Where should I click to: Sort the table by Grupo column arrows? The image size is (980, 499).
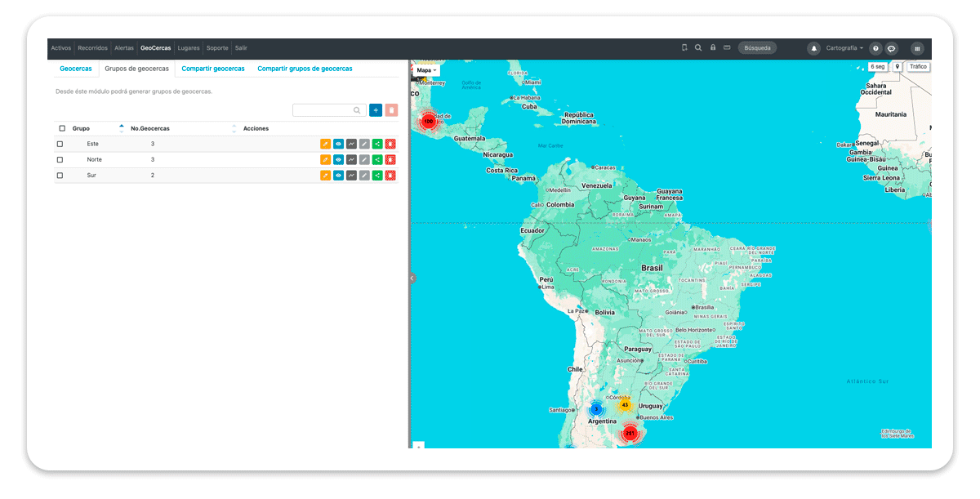(x=122, y=128)
